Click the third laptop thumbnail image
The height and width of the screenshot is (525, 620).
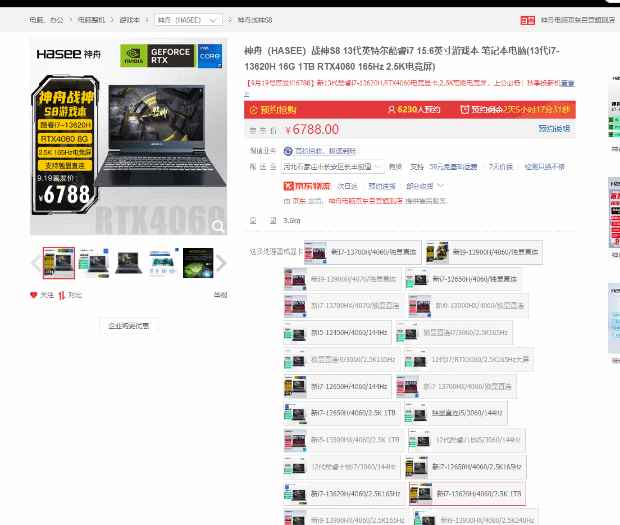(x=128, y=263)
